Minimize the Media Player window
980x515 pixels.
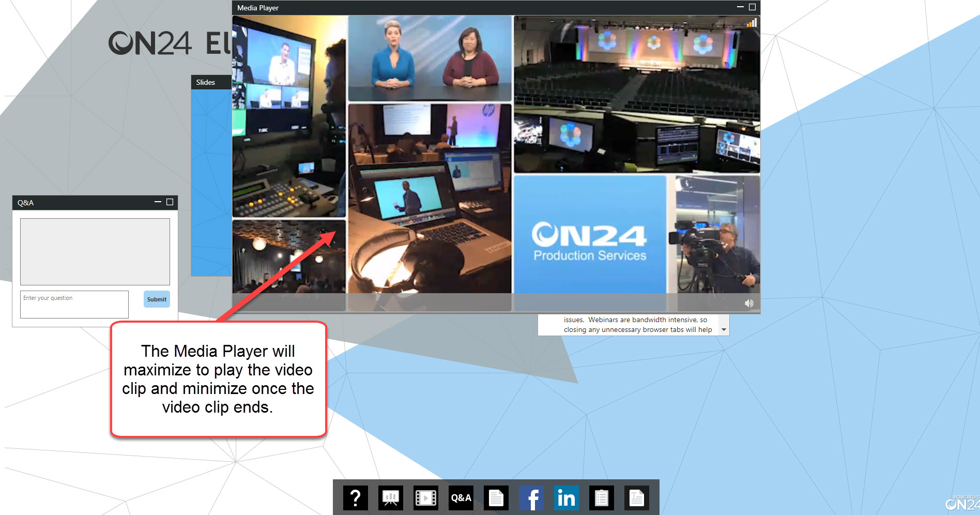pos(740,7)
